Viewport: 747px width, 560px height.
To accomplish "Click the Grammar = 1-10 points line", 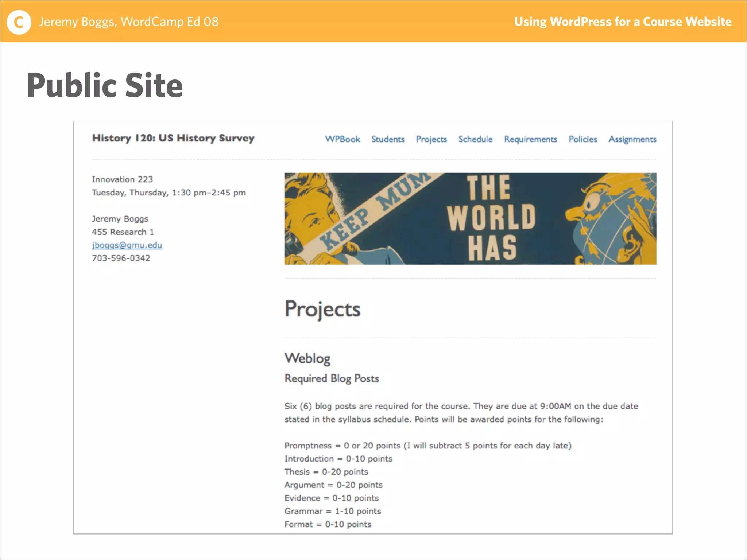I will coord(333,511).
